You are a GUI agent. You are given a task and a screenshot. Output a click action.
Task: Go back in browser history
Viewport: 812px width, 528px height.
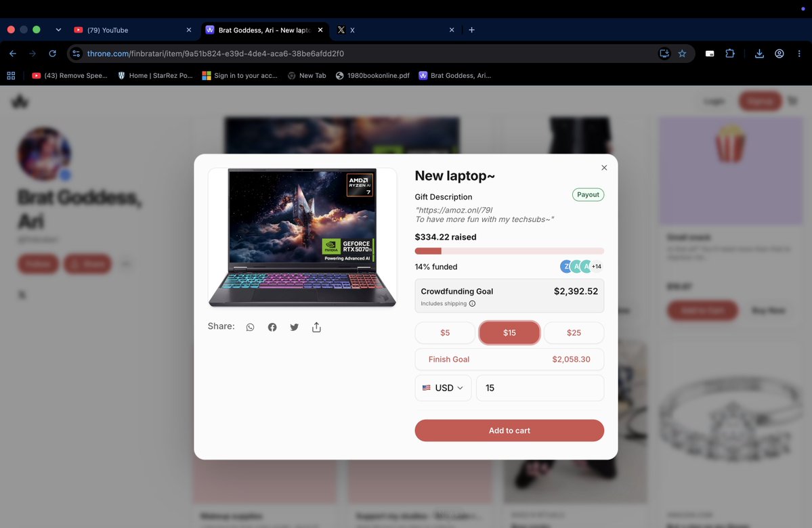pos(13,53)
